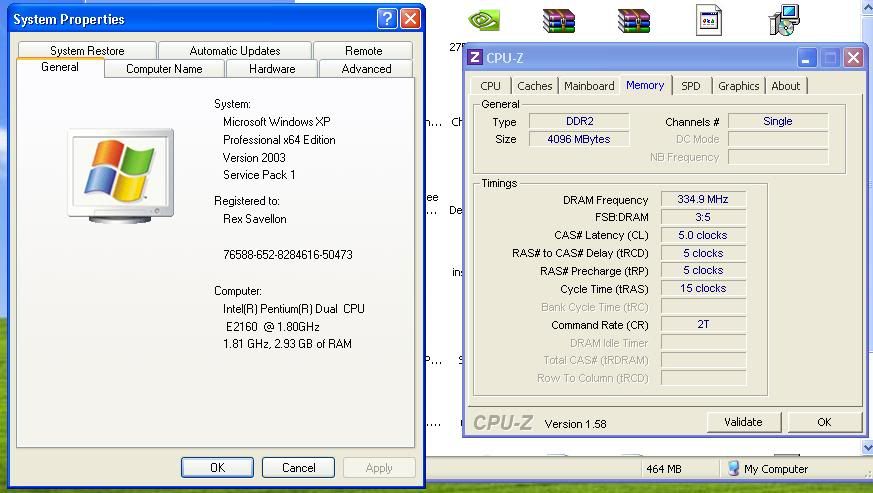The width and height of the screenshot is (873, 493).
Task: Open the SPD tab
Action: (691, 86)
